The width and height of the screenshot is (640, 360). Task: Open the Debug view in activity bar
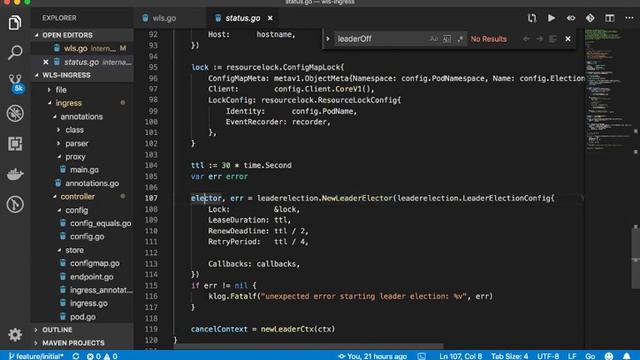(15, 113)
